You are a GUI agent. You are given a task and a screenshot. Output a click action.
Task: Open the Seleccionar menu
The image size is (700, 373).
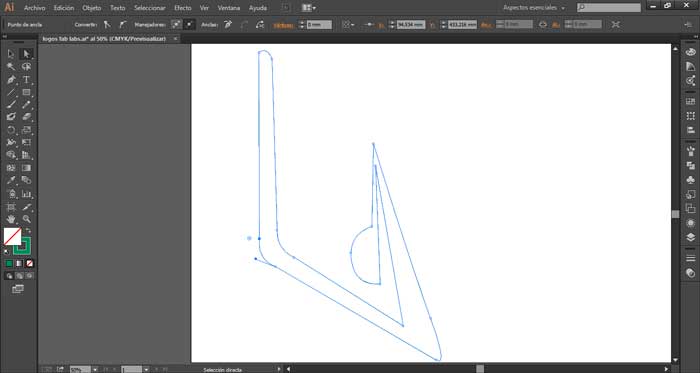pyautogui.click(x=150, y=8)
